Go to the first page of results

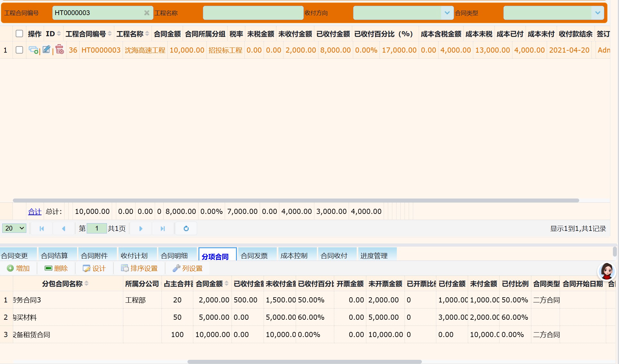(x=42, y=228)
